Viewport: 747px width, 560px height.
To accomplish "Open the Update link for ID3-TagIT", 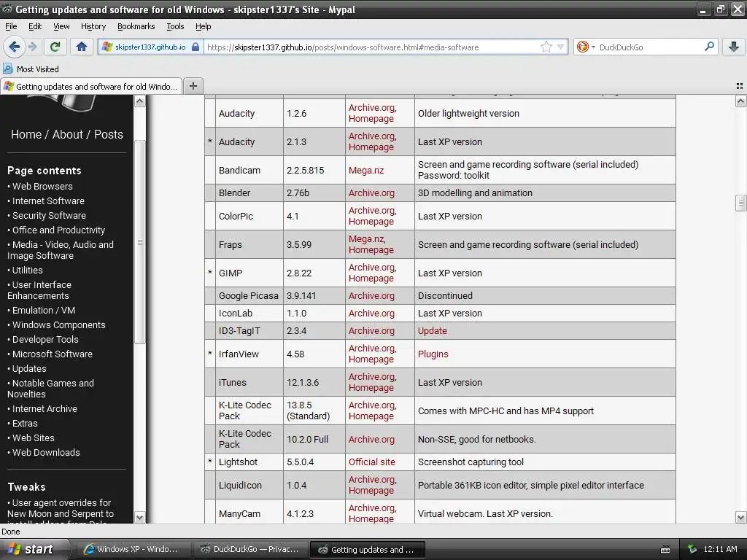I will (432, 330).
